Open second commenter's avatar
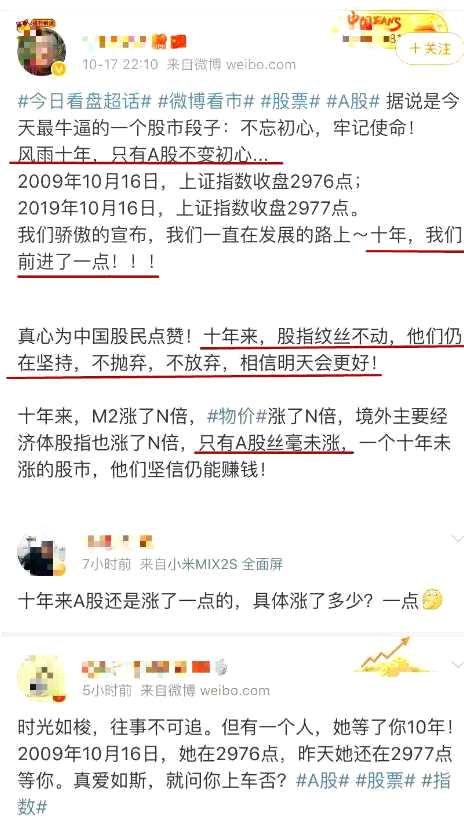 point(41,554)
